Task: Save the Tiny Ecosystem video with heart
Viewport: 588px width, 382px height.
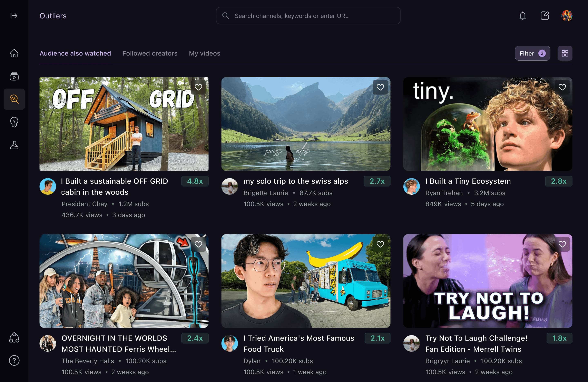Action: click(x=562, y=87)
